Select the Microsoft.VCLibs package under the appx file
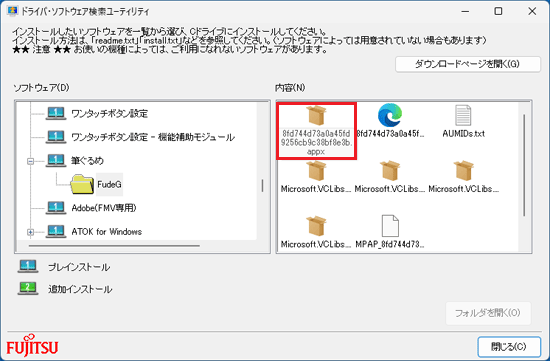The image size is (550, 361). tap(316, 177)
